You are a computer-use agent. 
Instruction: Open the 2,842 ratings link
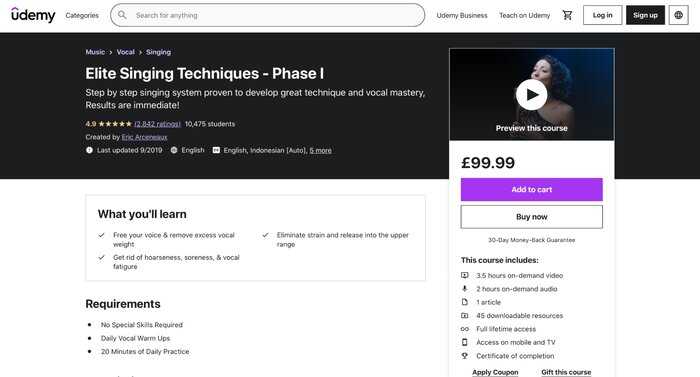point(158,124)
